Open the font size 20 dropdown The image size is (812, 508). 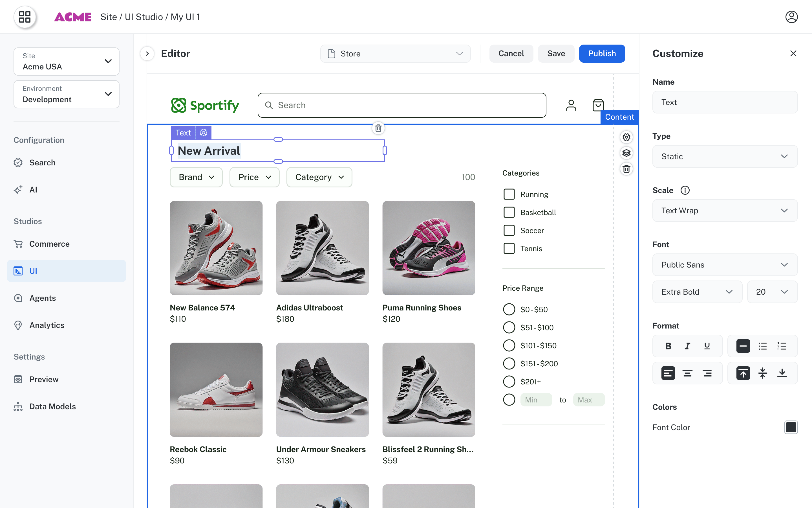(x=772, y=292)
